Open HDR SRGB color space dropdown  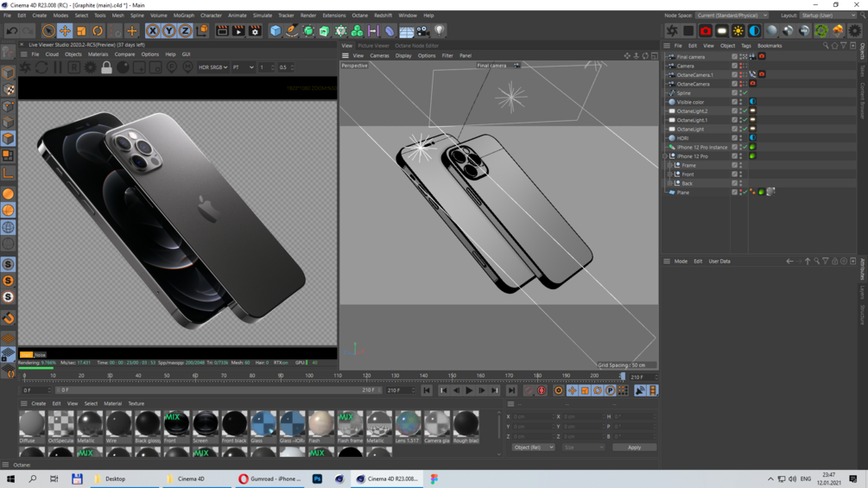[x=212, y=67]
